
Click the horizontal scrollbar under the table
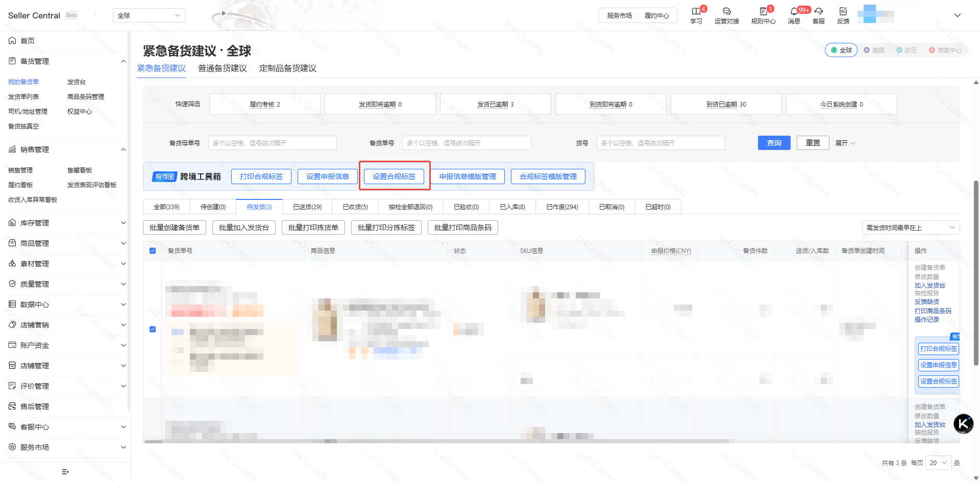439,441
